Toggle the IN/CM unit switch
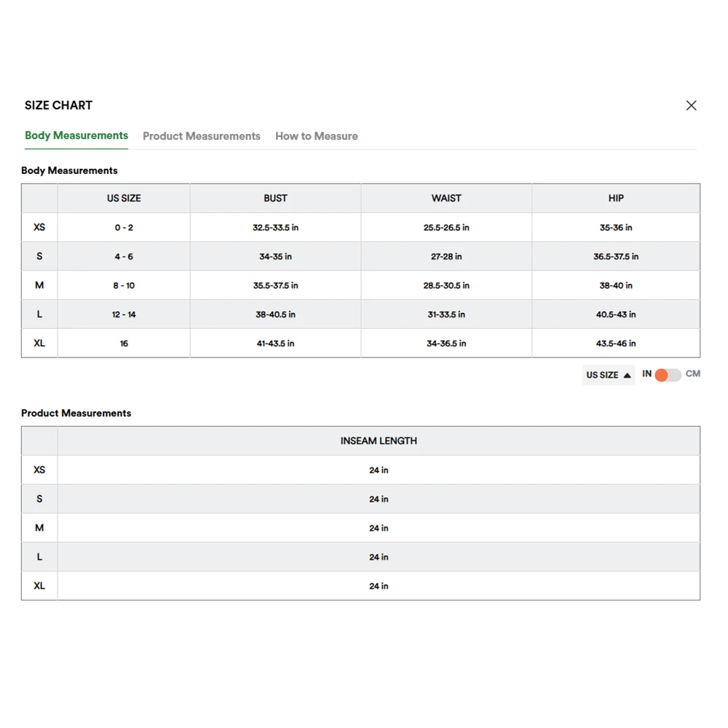Viewport: 728px width, 728px height. [668, 375]
